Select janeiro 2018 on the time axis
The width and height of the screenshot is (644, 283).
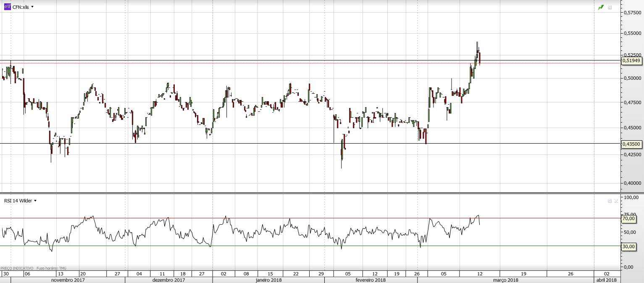point(268,280)
